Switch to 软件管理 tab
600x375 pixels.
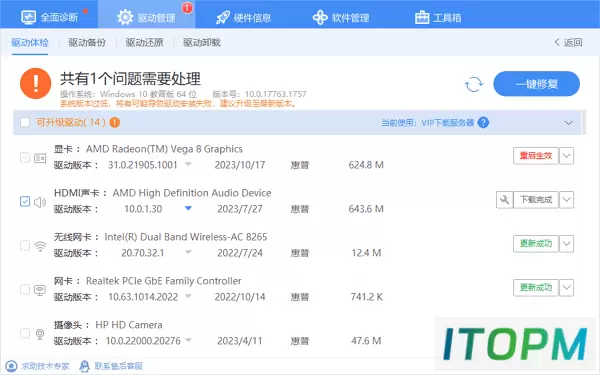pyautogui.click(x=341, y=17)
